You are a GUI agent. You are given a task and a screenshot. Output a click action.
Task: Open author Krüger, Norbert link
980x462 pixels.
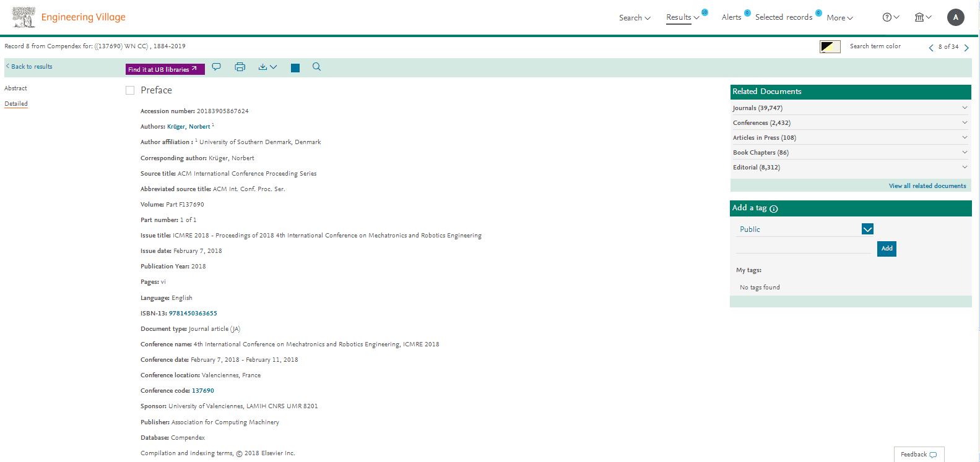click(189, 127)
